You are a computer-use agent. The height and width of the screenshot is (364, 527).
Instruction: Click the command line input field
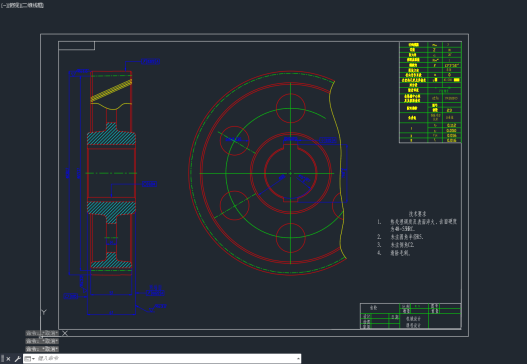[x=166, y=359]
